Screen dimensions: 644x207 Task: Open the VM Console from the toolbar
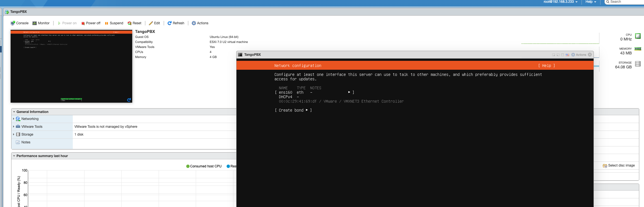coord(20,23)
